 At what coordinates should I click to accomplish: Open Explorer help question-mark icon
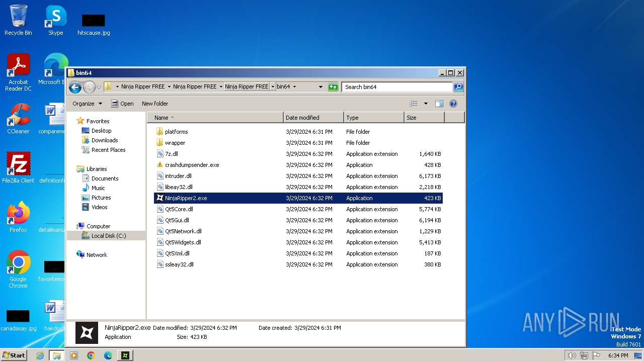tap(453, 104)
